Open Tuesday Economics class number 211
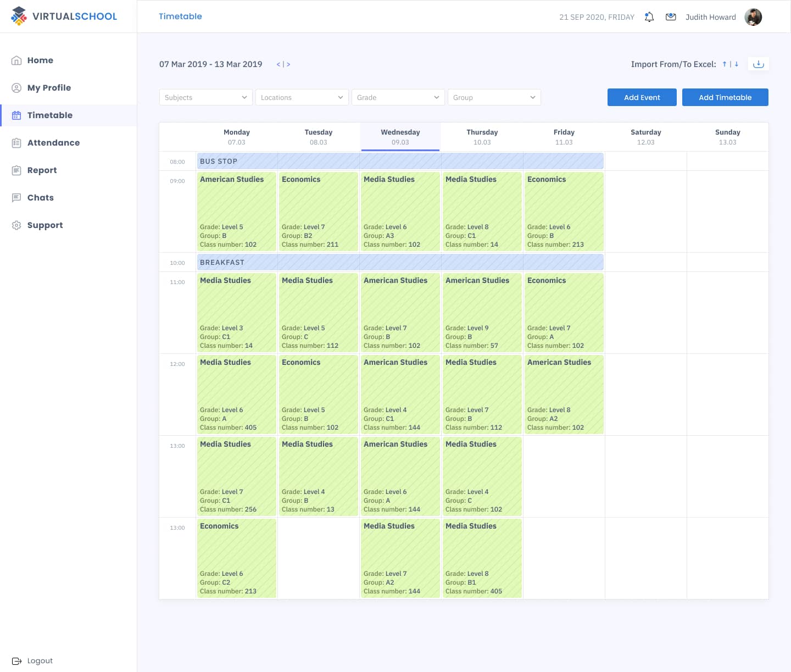 [319, 212]
